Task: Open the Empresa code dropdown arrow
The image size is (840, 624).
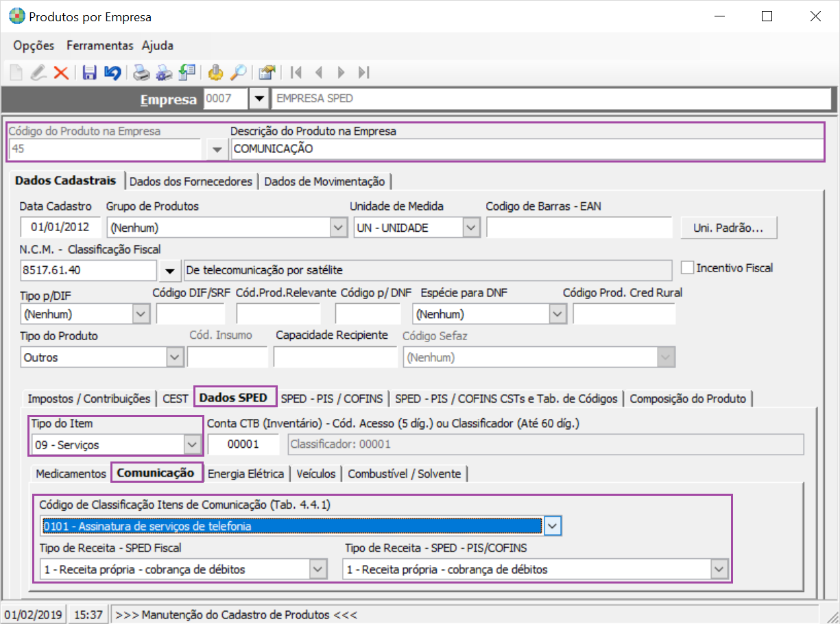Action: point(259,99)
